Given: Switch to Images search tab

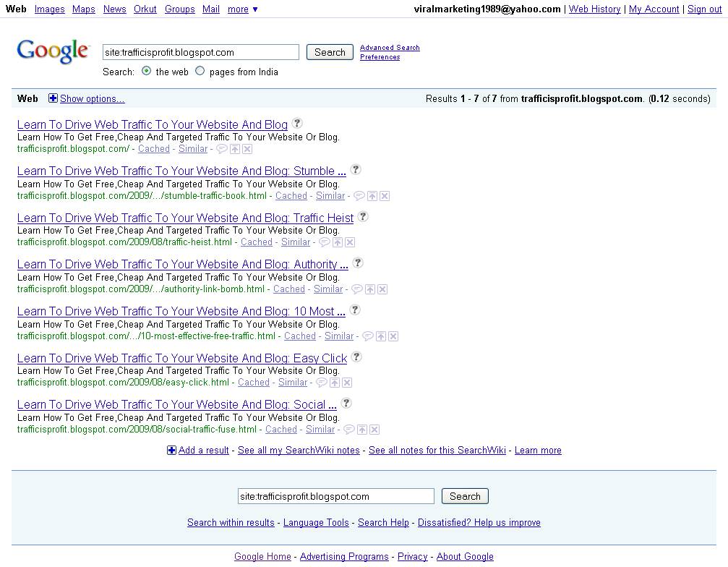Looking at the screenshot, I should pyautogui.click(x=50, y=9).
